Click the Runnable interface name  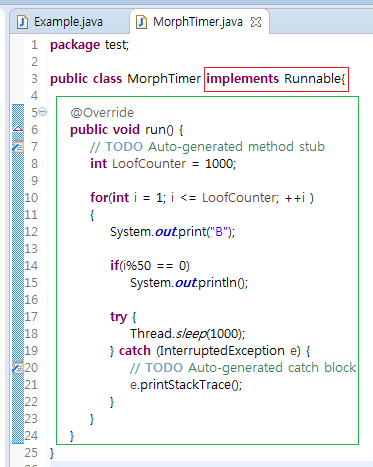coord(313,79)
